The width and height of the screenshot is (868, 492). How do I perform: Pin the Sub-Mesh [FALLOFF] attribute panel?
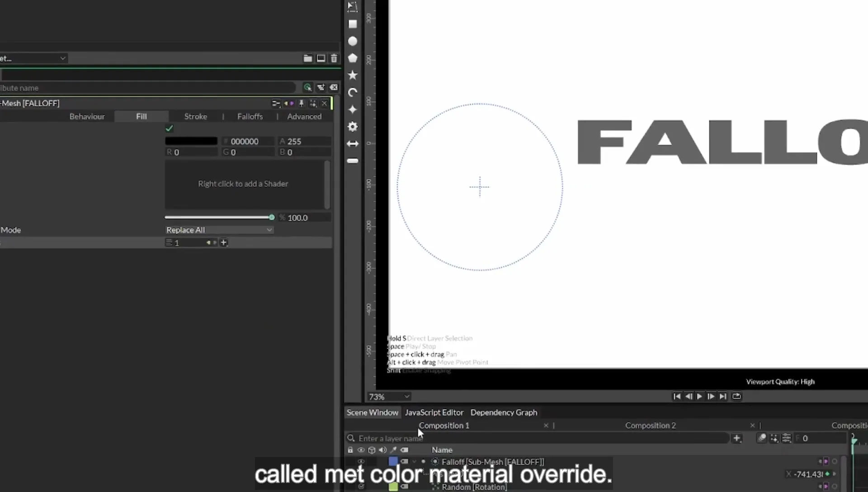click(302, 104)
